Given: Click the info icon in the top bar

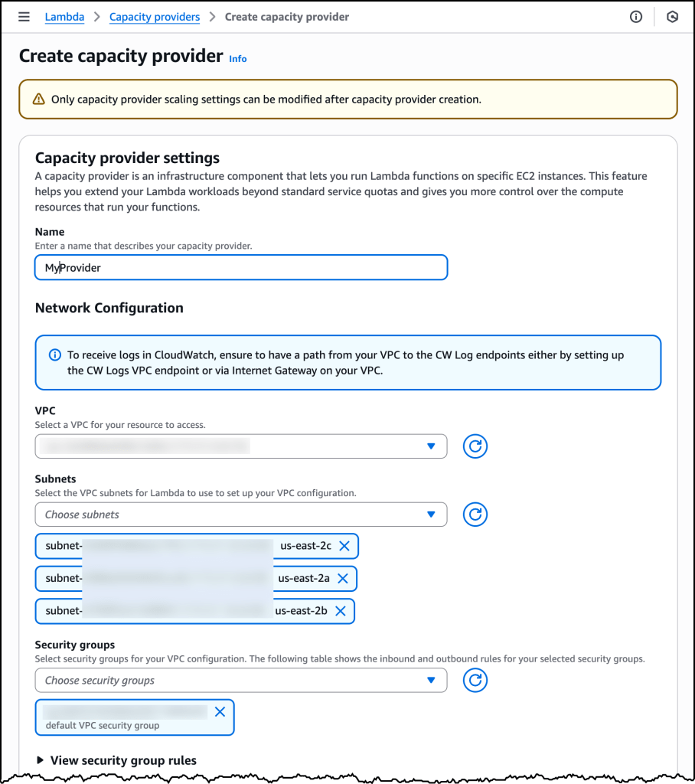Looking at the screenshot, I should point(636,17).
